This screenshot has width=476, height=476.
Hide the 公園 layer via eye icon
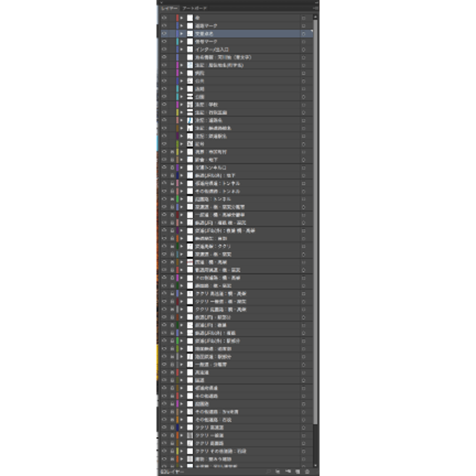[x=164, y=97]
